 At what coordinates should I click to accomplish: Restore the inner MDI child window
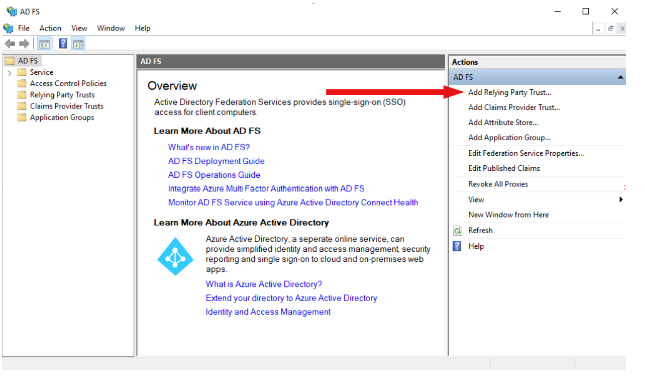tap(611, 28)
